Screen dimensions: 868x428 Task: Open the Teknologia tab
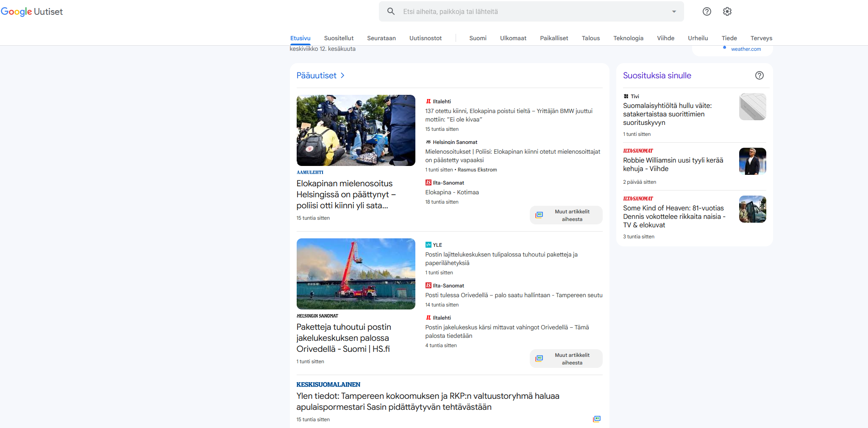tap(628, 38)
